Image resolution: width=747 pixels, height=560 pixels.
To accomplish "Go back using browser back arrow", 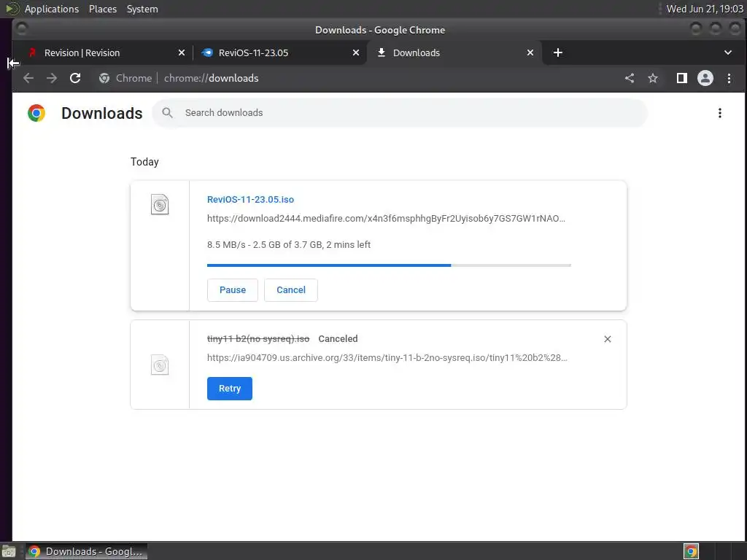I will 28,78.
